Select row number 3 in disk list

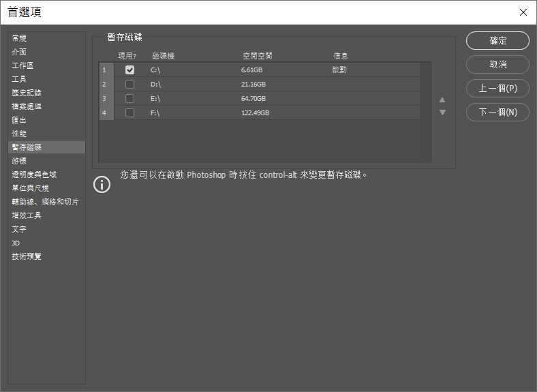pos(106,99)
